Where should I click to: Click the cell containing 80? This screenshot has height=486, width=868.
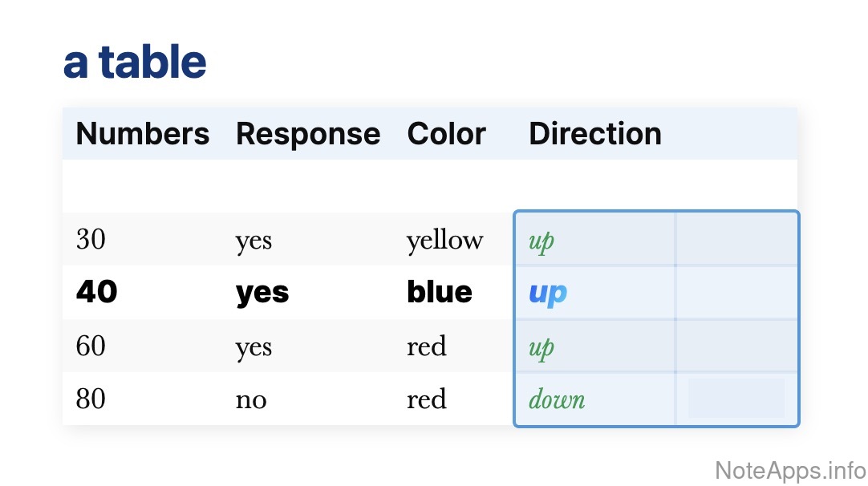pos(91,399)
